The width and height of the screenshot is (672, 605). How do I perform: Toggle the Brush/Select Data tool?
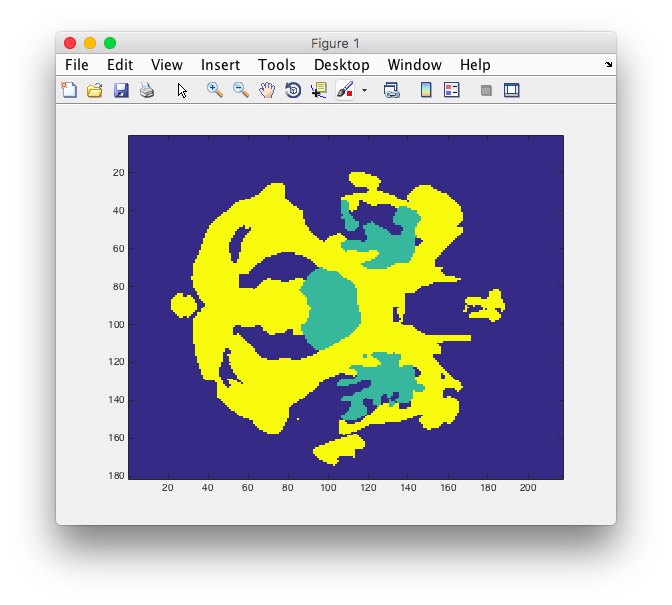pyautogui.click(x=345, y=90)
